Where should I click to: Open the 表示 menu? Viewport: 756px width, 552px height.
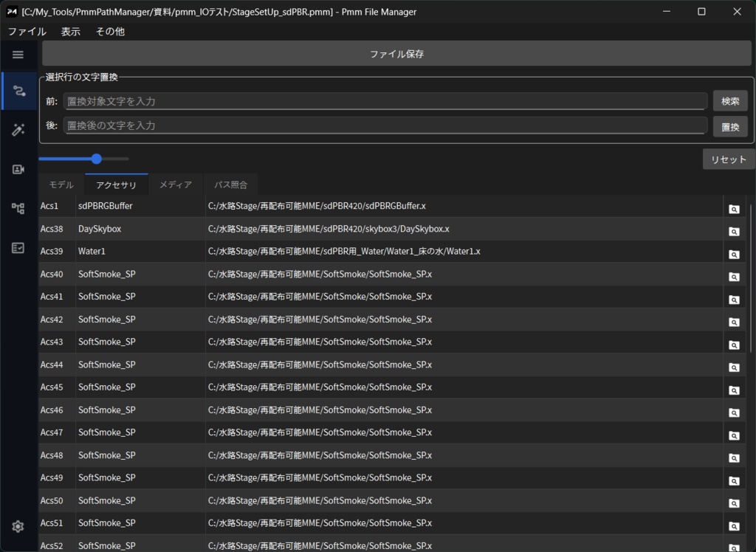pos(70,32)
